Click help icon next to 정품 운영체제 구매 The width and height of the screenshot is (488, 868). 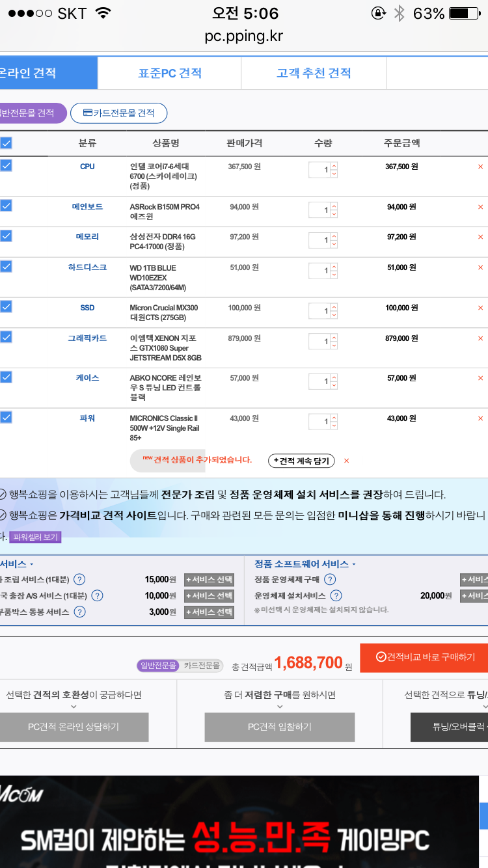(x=330, y=580)
